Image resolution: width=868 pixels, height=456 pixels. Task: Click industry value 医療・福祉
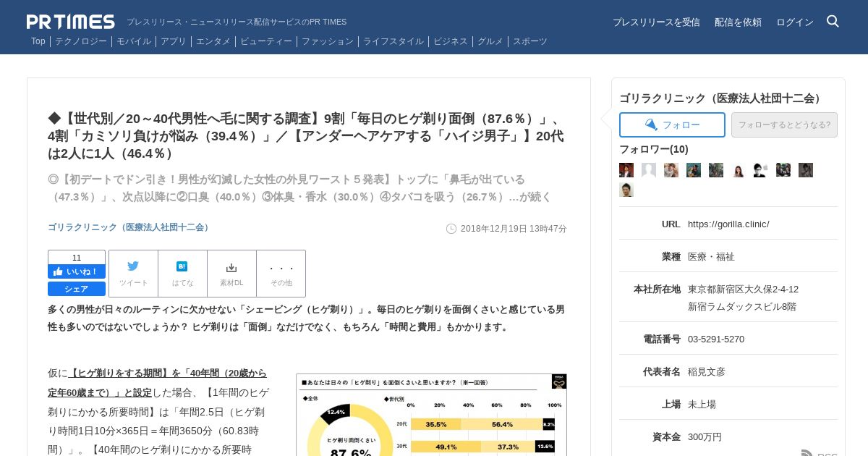[x=711, y=256]
